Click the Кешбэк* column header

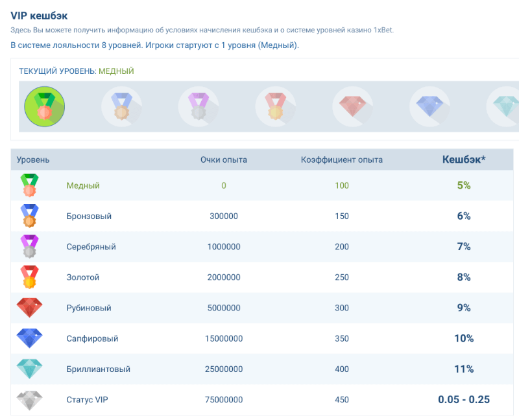click(463, 159)
